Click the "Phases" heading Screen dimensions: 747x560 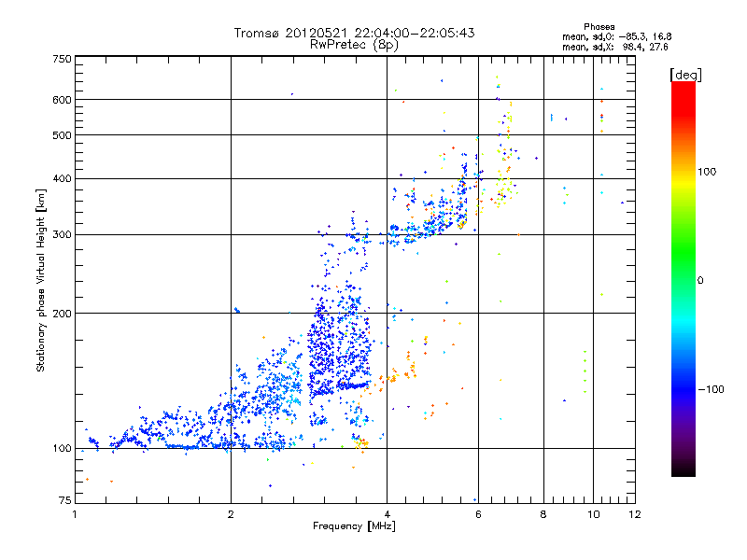click(x=599, y=27)
